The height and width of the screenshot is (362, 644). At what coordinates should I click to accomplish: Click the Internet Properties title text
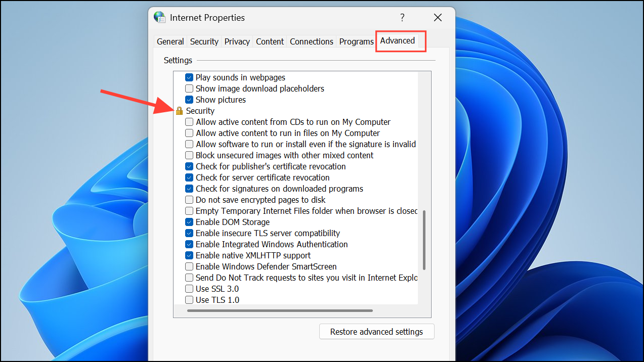pyautogui.click(x=207, y=18)
